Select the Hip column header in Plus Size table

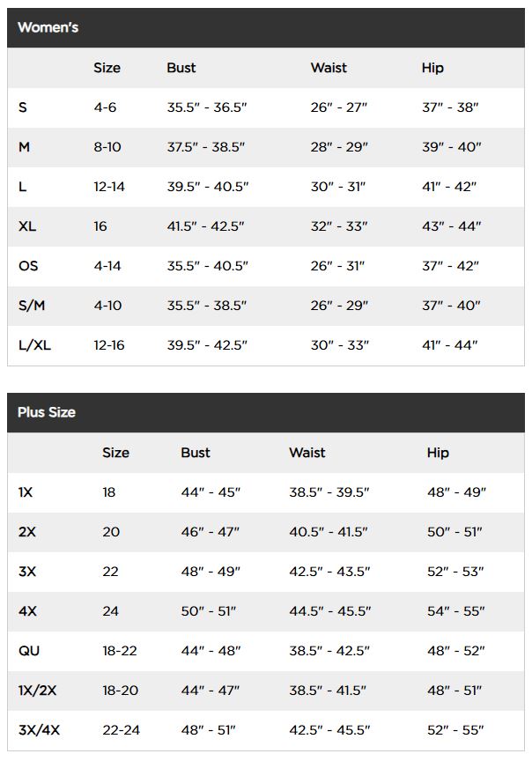click(438, 453)
